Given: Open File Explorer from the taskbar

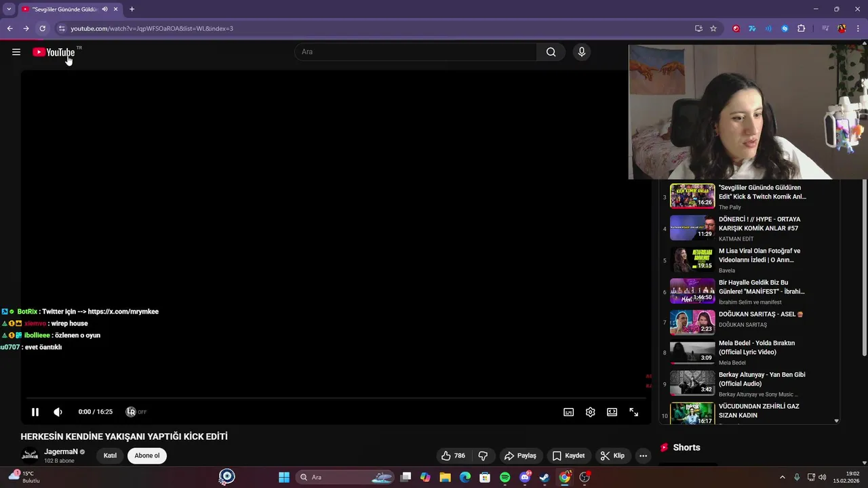Looking at the screenshot, I should [x=445, y=477].
